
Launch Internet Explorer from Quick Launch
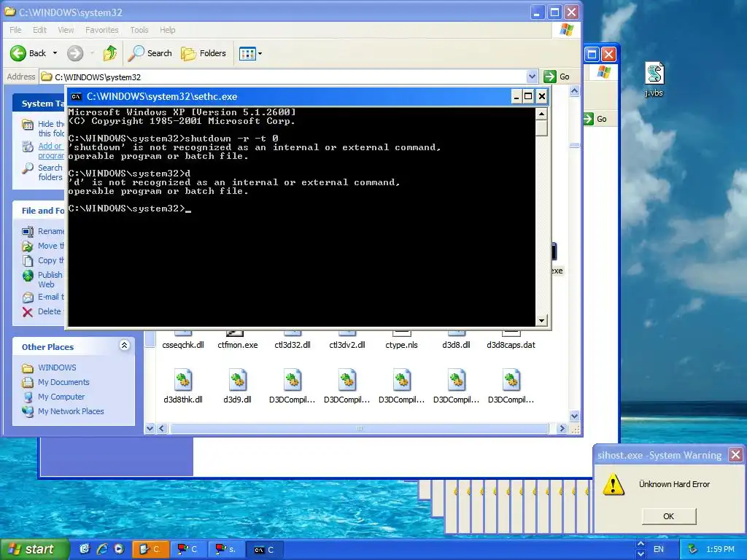102,549
